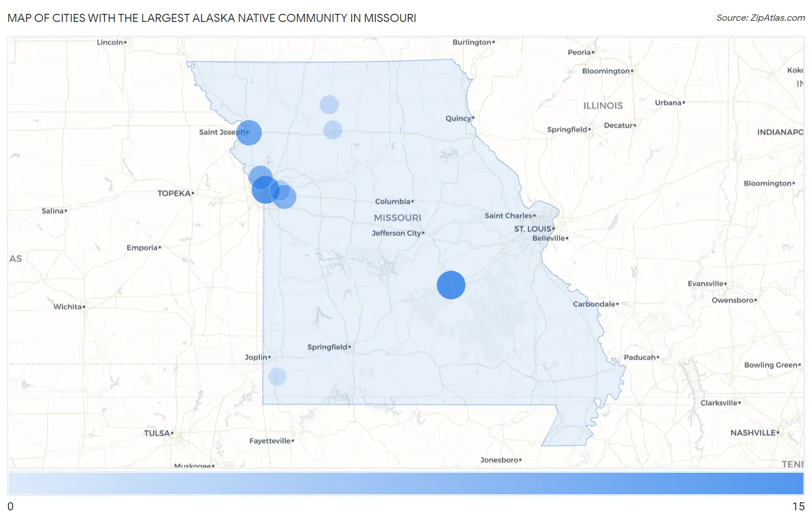Click the Bowling Green label

point(771,365)
